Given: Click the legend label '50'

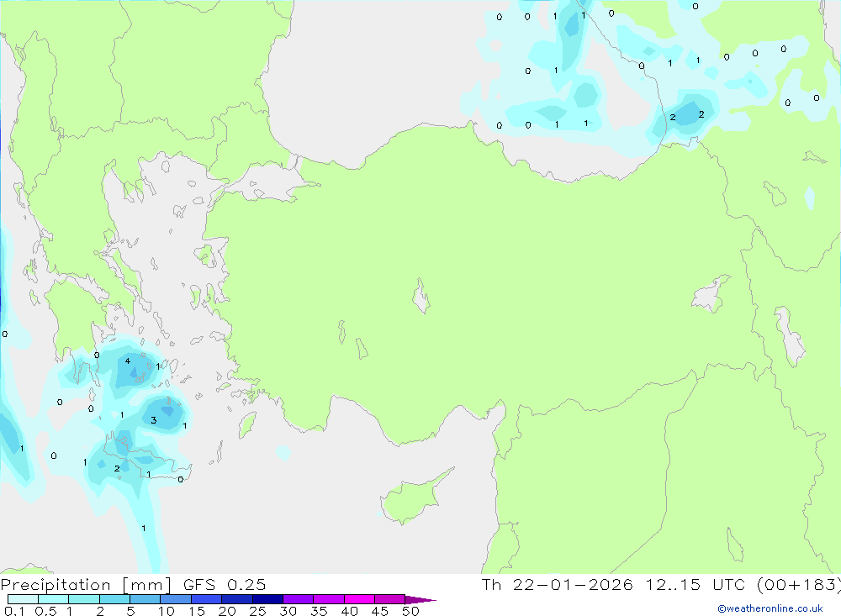Looking at the screenshot, I should pos(411,611).
